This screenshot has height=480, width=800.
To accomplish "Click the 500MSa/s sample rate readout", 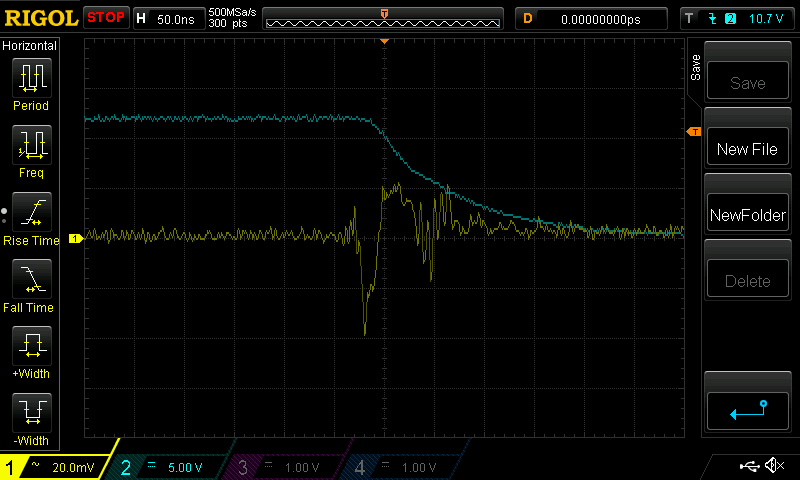I will pyautogui.click(x=232, y=12).
